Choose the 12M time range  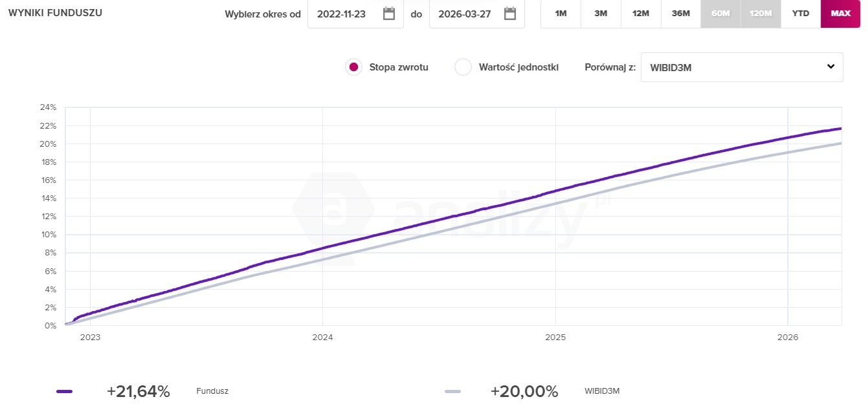(x=641, y=14)
